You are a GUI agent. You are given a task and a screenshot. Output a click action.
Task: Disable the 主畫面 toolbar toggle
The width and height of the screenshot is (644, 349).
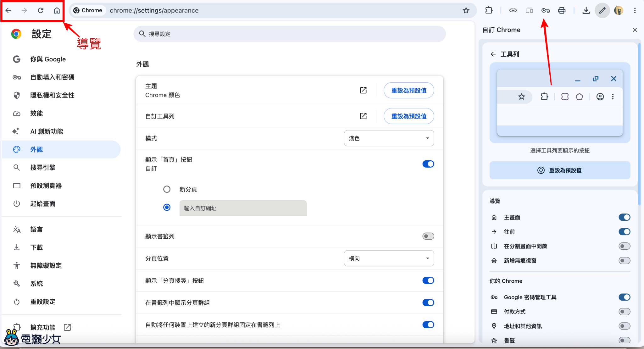tap(624, 217)
